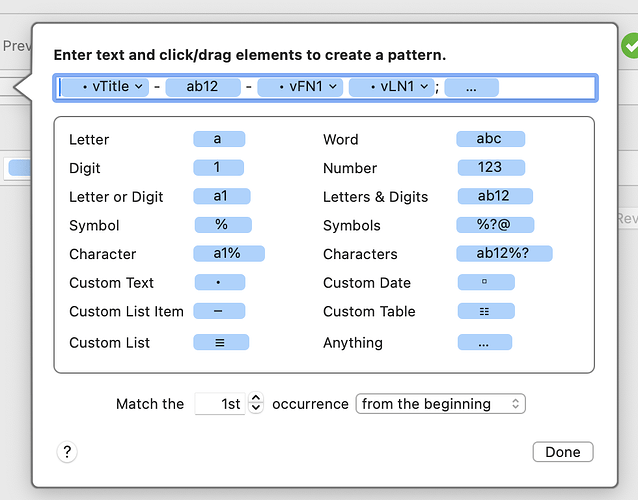Screen dimensions: 638x500
Task: Click the Letter pattern token 'a'
Action: (219, 140)
